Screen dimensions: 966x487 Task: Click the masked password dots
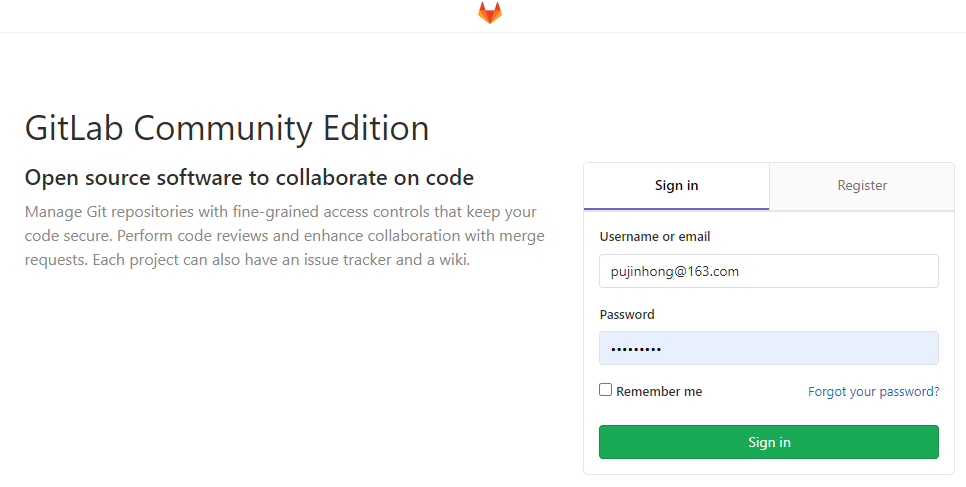(x=636, y=349)
